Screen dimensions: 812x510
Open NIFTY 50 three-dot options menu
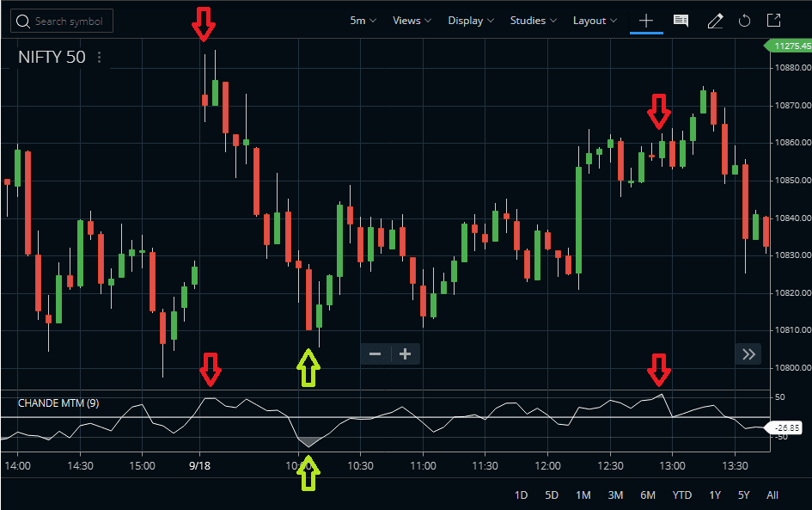(x=100, y=57)
